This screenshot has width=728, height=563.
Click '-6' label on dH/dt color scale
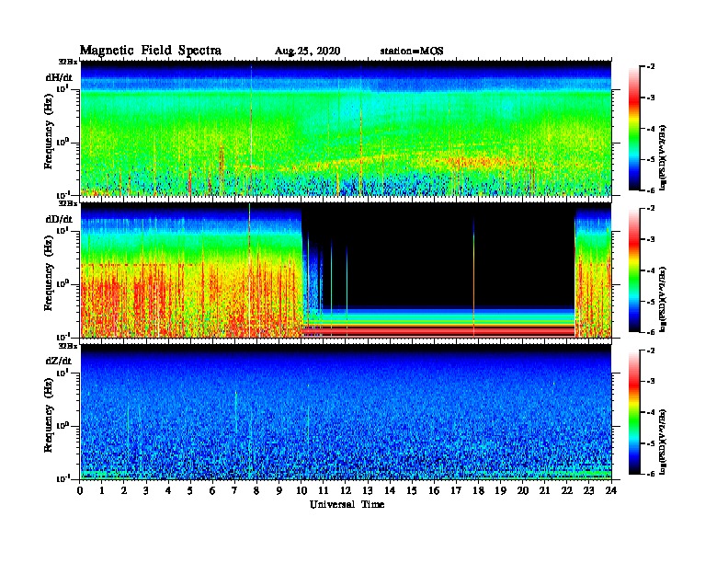[x=651, y=190]
